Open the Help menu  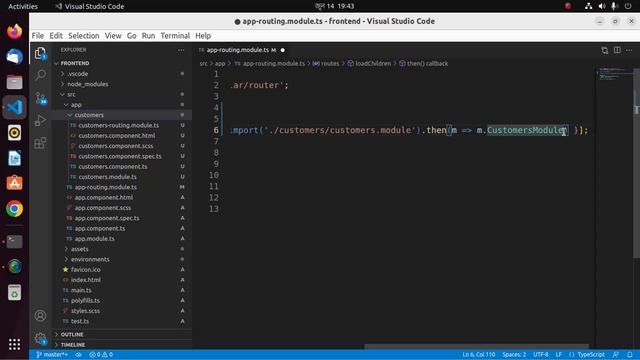[203, 36]
